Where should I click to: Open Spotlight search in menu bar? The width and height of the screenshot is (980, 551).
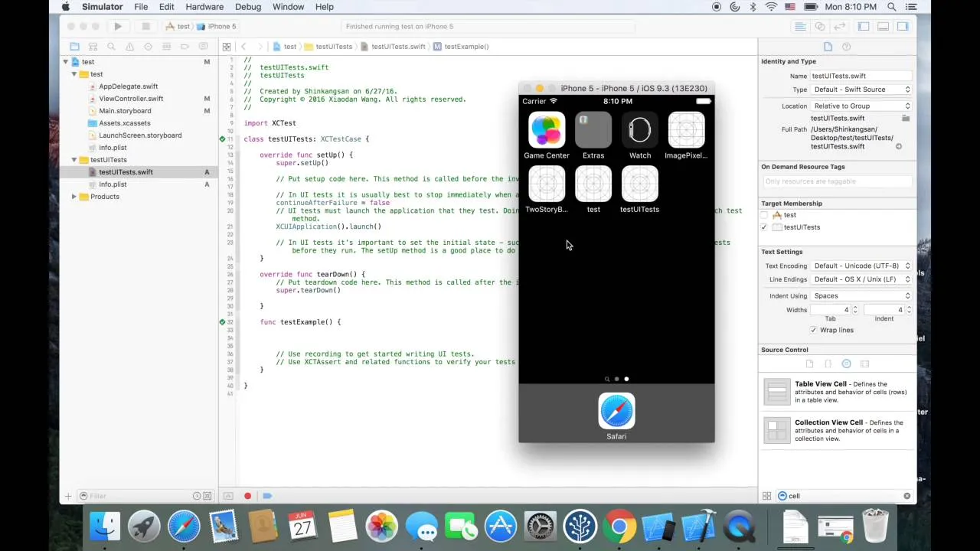coord(892,7)
